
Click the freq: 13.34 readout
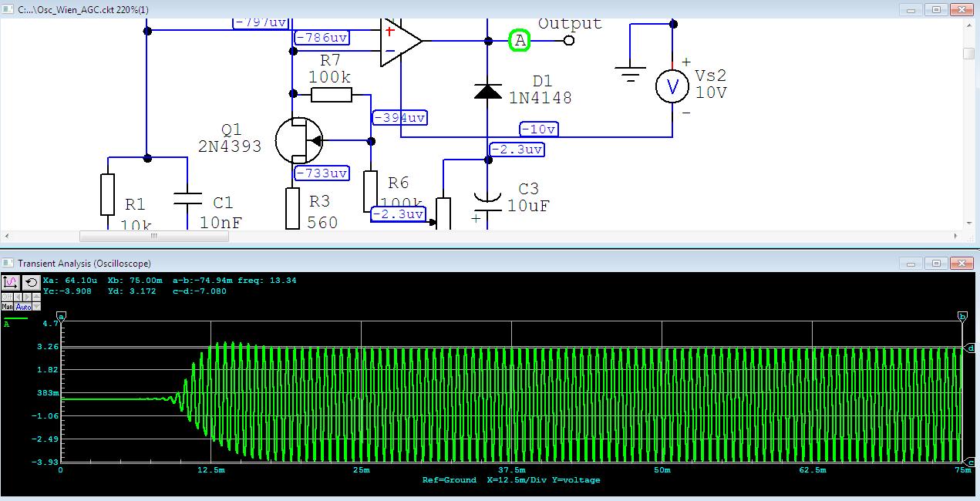(267, 281)
